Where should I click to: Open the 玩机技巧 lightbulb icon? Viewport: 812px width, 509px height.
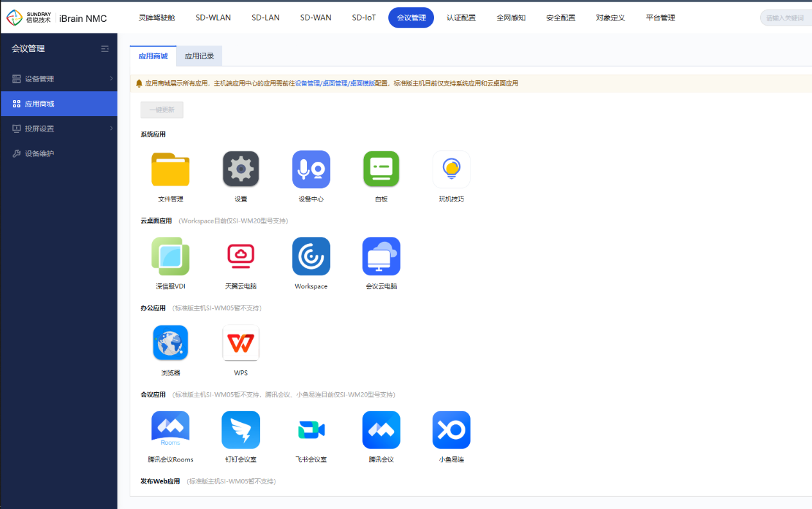(451, 169)
